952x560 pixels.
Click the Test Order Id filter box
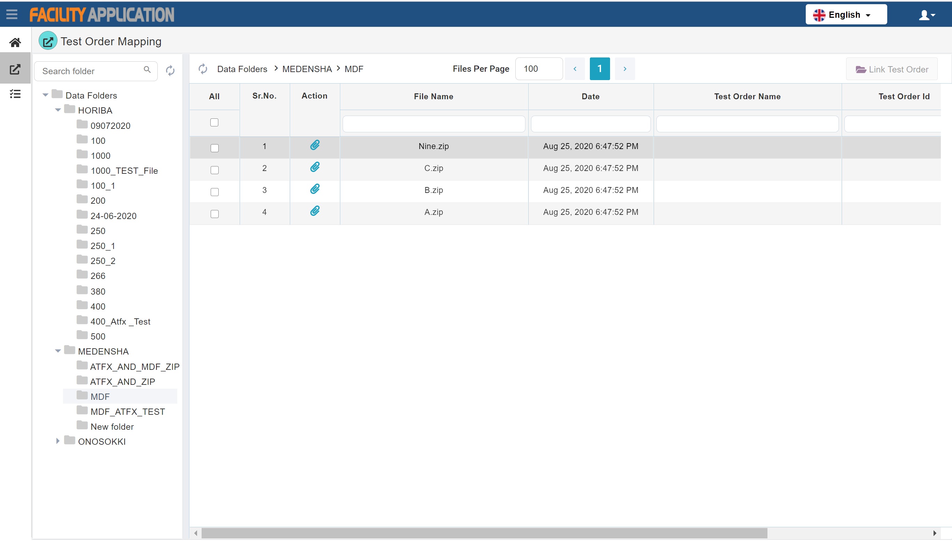(892, 124)
